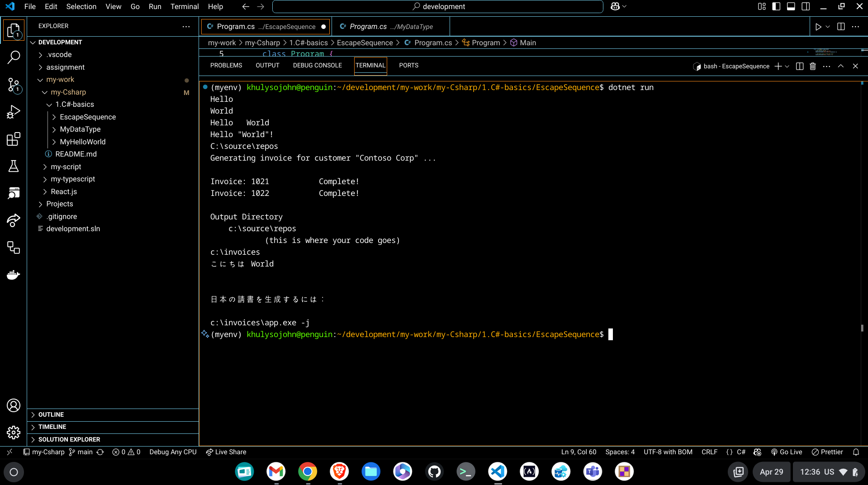This screenshot has height=485, width=868.
Task: Open the Terminal menu
Action: 185,6
